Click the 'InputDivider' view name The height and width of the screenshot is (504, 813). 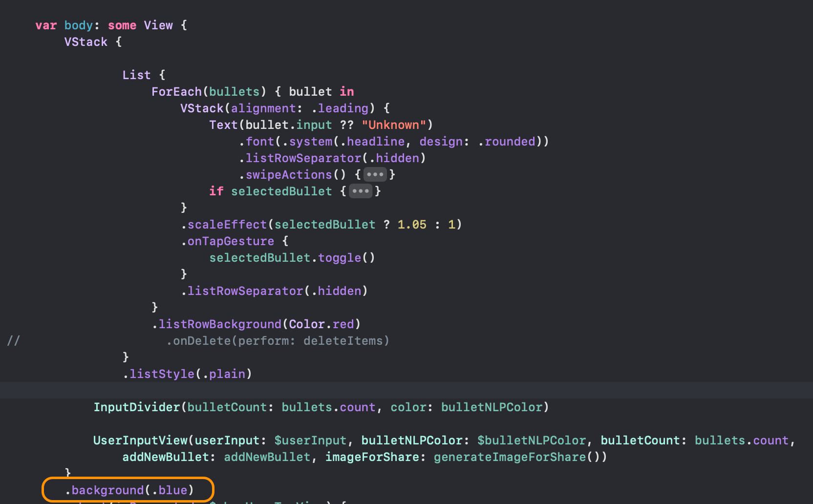(x=137, y=407)
